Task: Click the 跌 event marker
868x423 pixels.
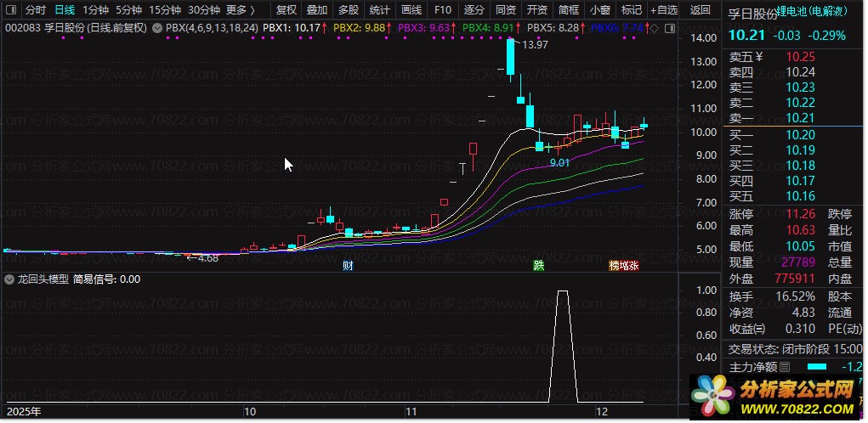Action: [539, 266]
